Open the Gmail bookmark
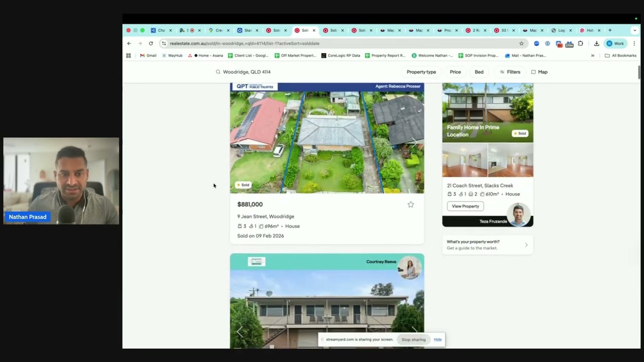The image size is (644, 362). (x=148, y=55)
